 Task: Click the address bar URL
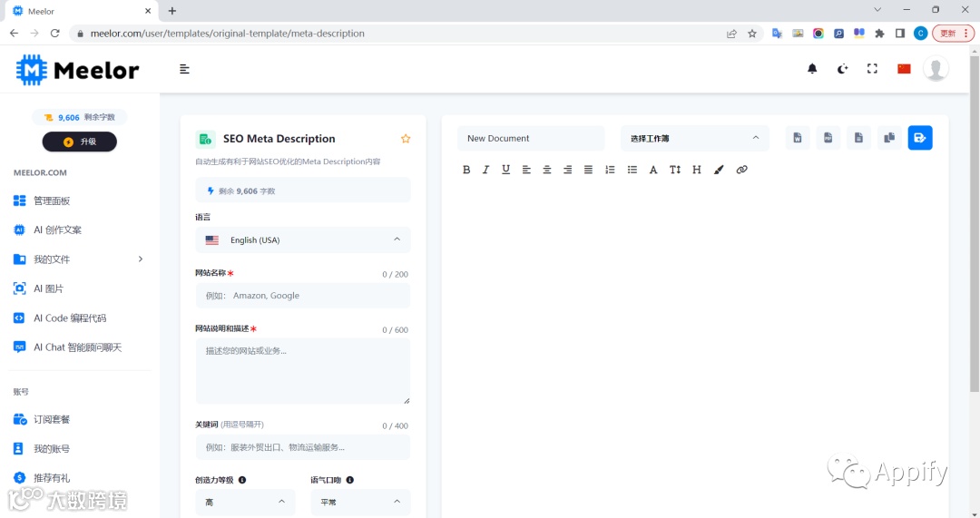pos(228,34)
